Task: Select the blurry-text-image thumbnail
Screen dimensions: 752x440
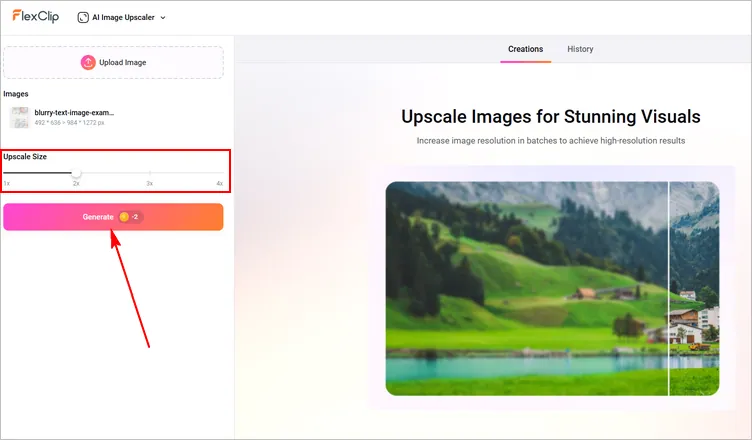Action: pyautogui.click(x=20, y=118)
